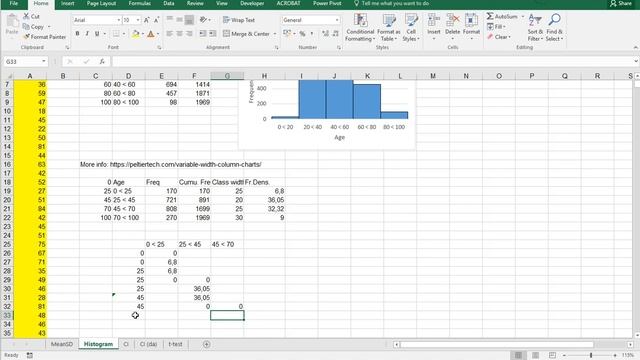Toggle Bottom Align for cell text

tap(189, 20)
